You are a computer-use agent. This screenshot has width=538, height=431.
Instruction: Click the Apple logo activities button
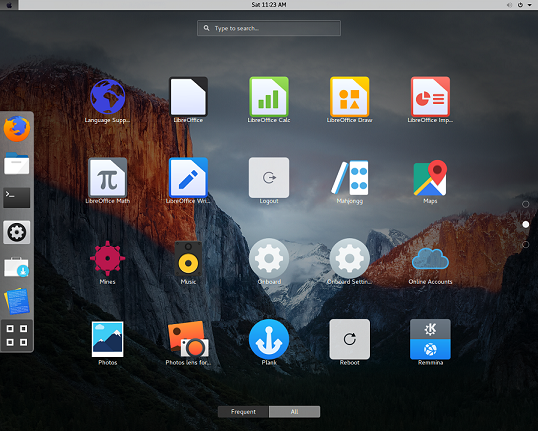(9, 5)
